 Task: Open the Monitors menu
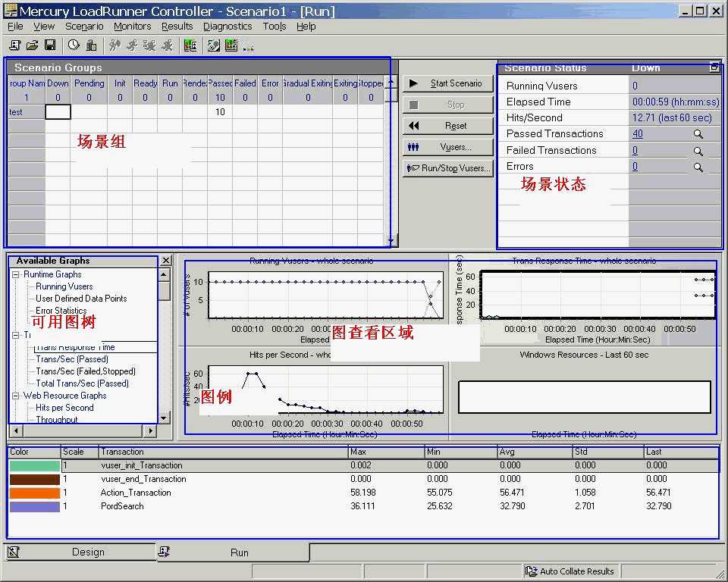tap(132, 27)
